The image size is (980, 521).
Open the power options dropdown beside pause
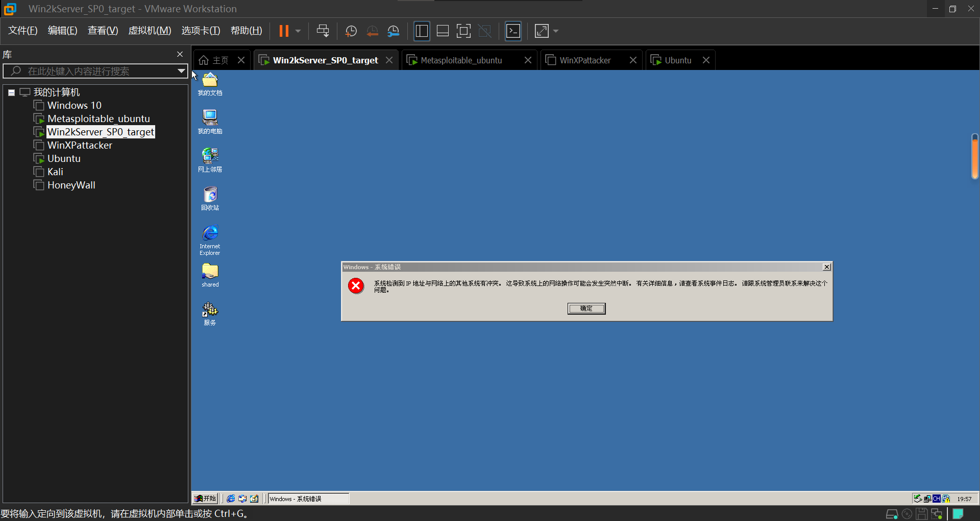(x=298, y=31)
